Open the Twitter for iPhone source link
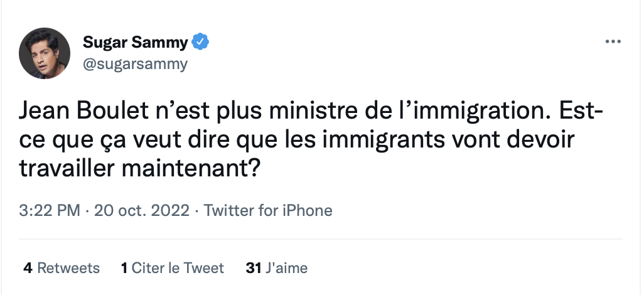 pos(268,210)
